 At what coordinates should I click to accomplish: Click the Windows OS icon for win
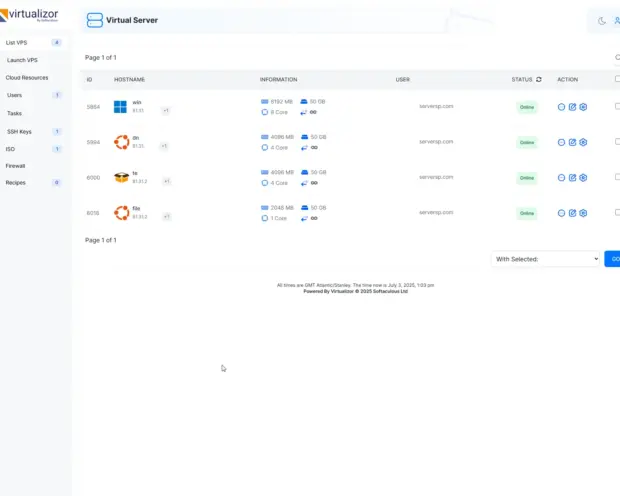pos(120,107)
